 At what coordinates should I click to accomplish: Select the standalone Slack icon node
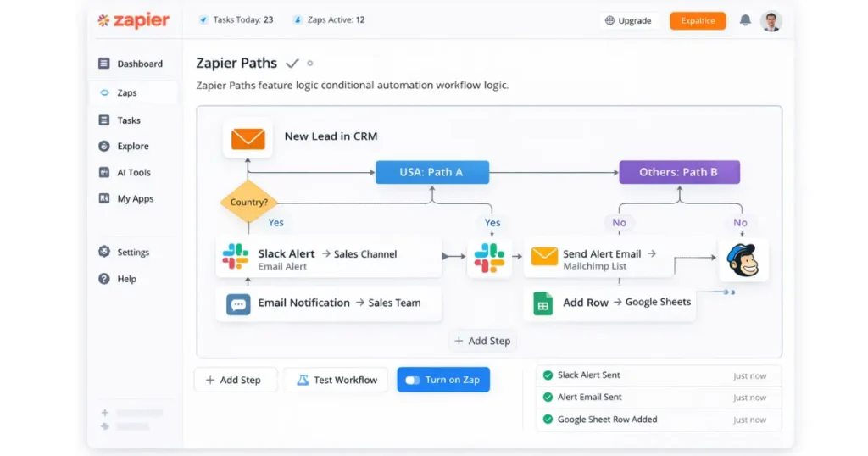489,258
